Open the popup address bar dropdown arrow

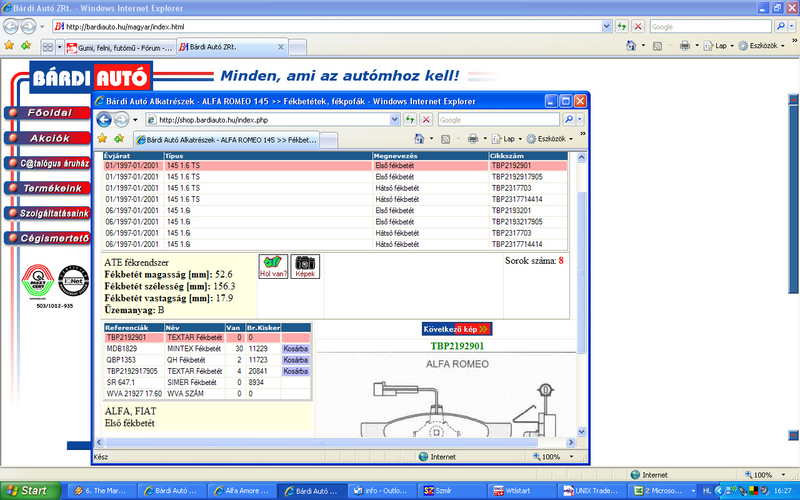(394, 119)
